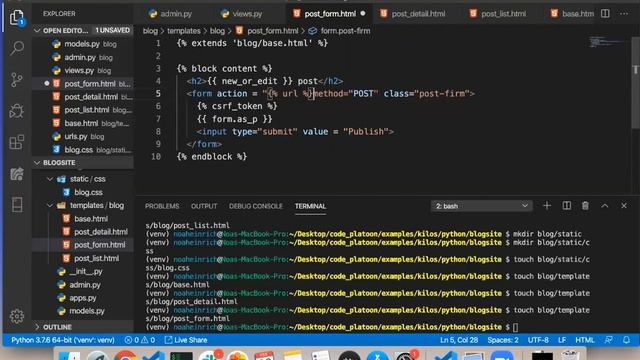Select Python 3.7.6 interpreter in status bar
The image size is (640, 360).
(x=62, y=340)
